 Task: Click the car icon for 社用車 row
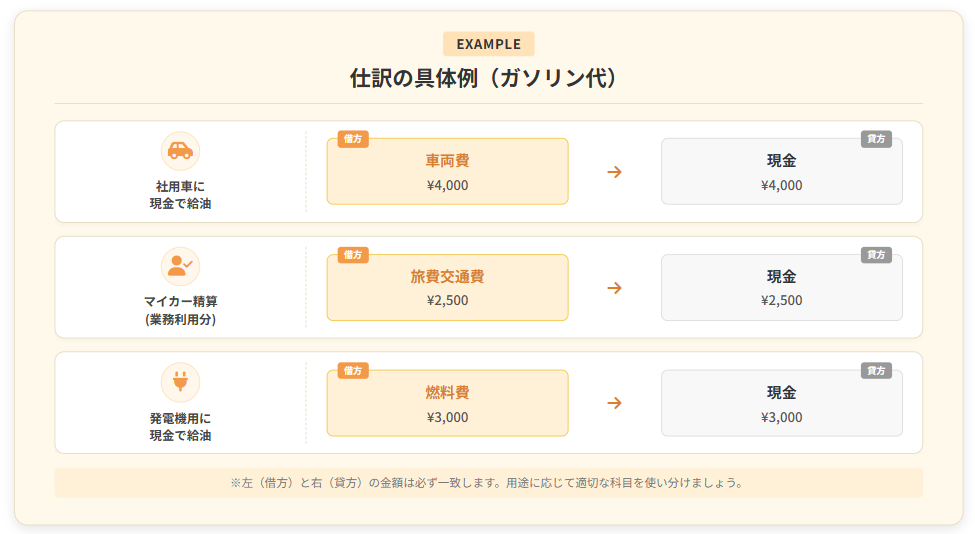tap(180, 151)
